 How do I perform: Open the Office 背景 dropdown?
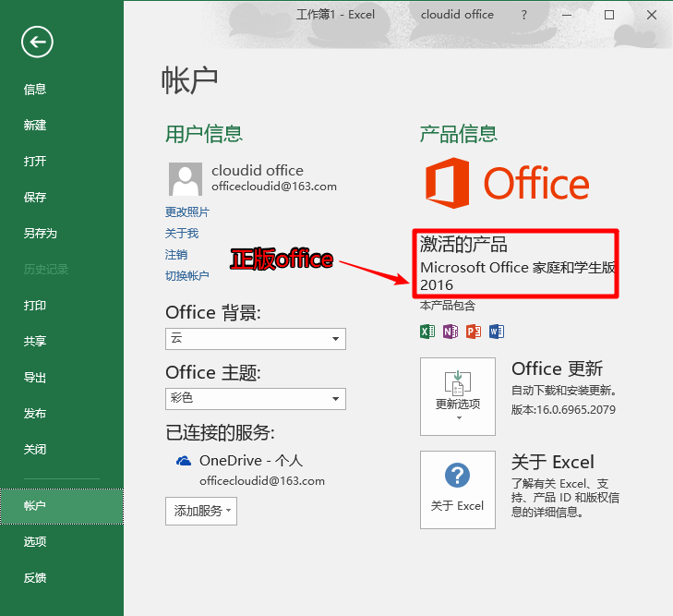coord(255,339)
